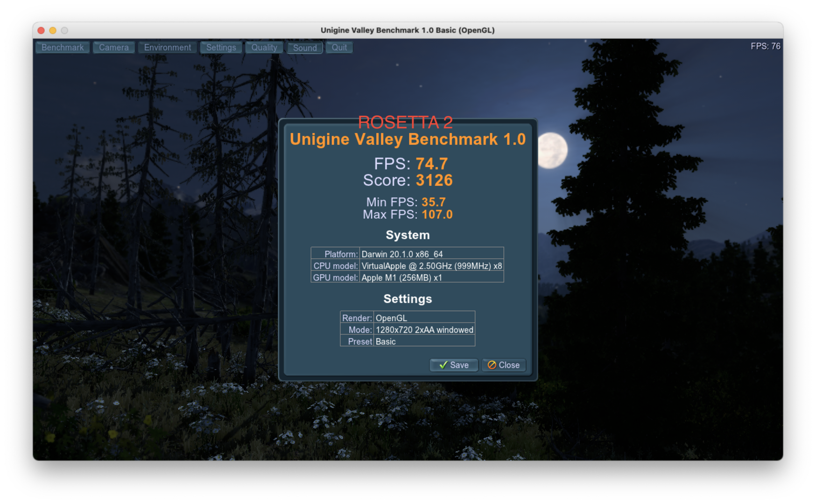Viewport: 816px width, 504px height.
Task: Click the FPS: 76 counter
Action: (765, 46)
